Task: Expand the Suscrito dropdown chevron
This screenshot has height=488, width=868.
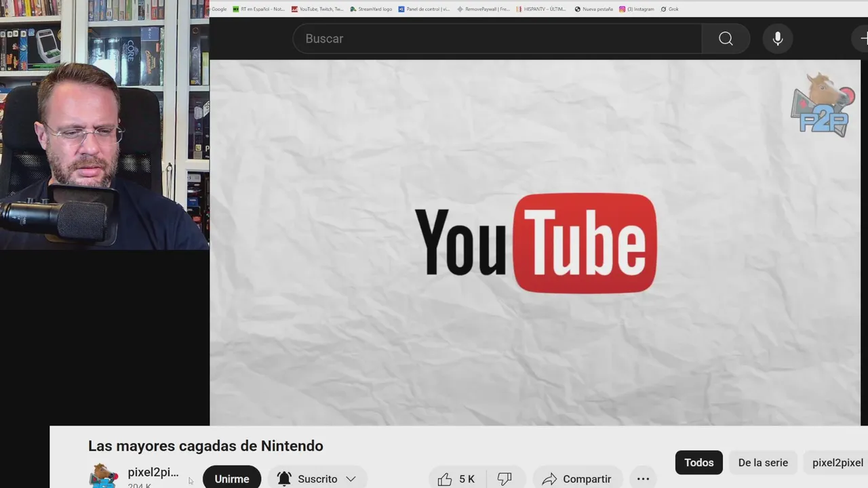Action: (x=351, y=479)
